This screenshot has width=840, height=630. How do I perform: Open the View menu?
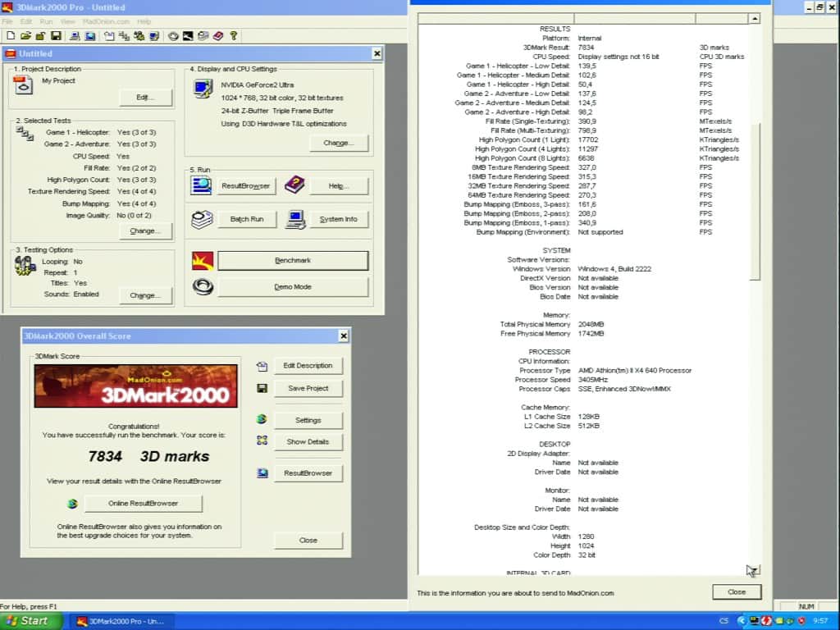pos(67,21)
